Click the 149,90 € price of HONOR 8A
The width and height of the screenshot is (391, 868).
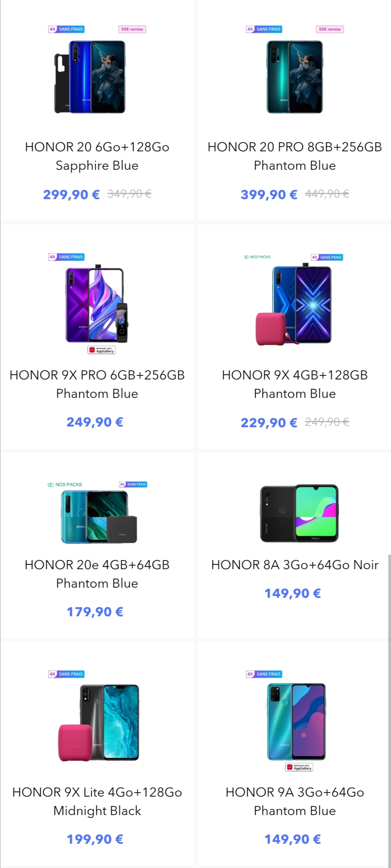[x=293, y=593]
